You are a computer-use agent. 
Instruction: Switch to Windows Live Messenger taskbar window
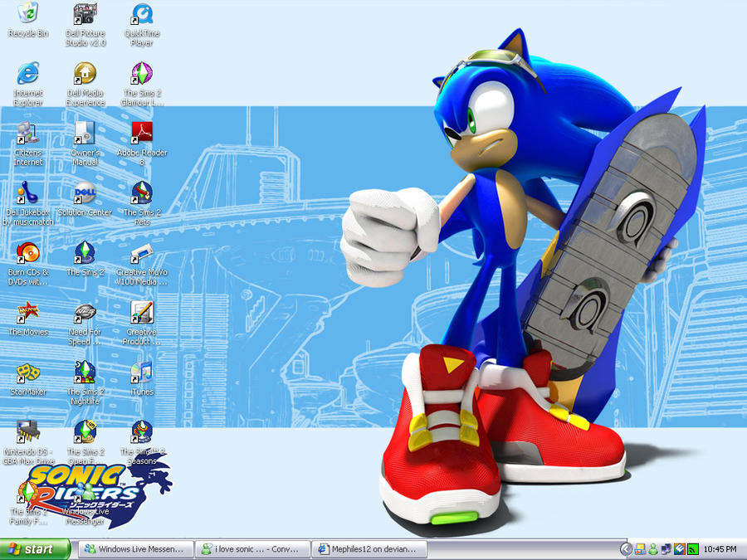136,549
